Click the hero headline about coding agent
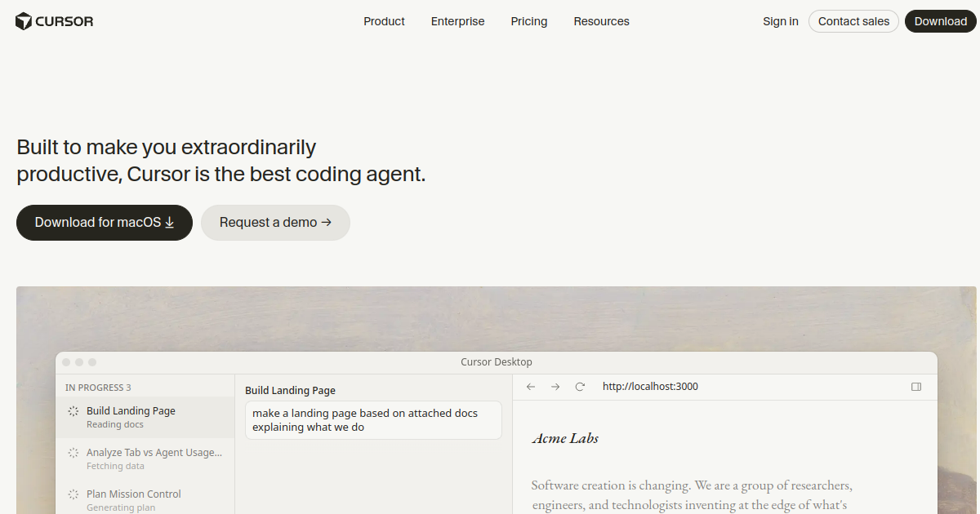This screenshot has width=980, height=514. tap(221, 161)
